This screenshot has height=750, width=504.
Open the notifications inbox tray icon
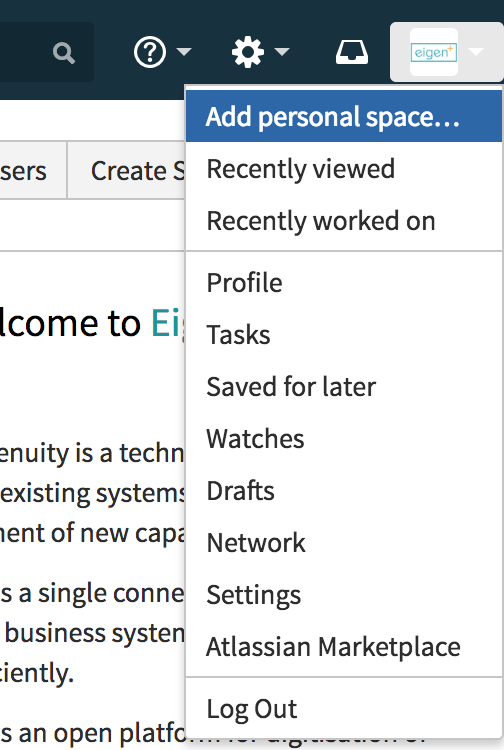pos(352,52)
